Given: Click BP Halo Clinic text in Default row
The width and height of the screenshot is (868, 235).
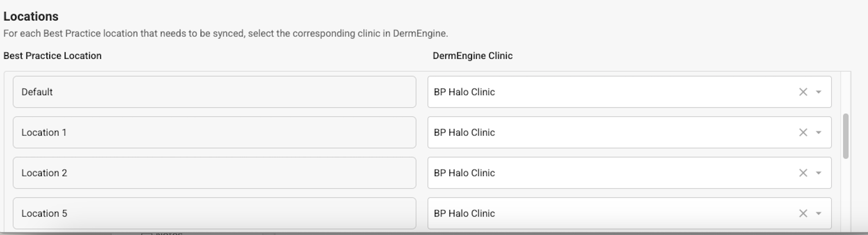Looking at the screenshot, I should point(464,92).
